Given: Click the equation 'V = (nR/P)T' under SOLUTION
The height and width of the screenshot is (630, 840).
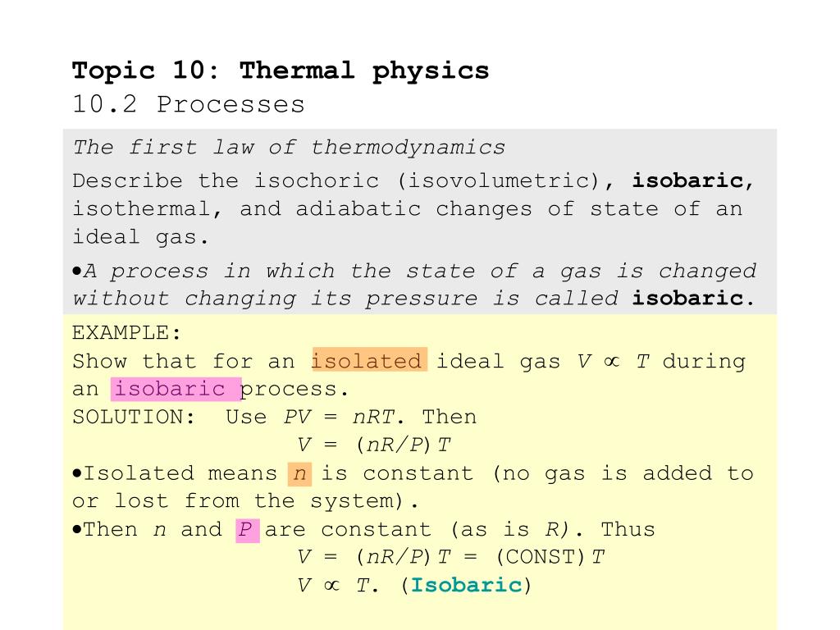Looking at the screenshot, I should [x=374, y=445].
